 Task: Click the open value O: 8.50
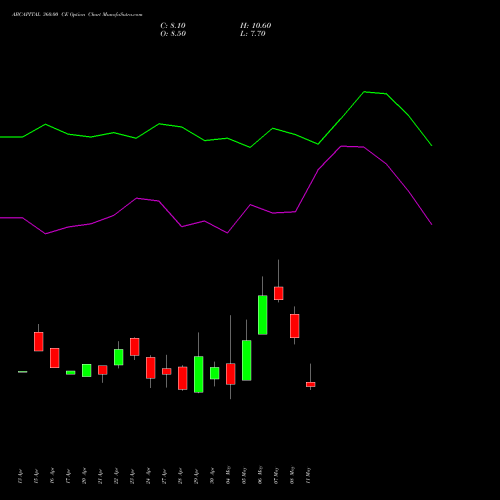(173, 34)
